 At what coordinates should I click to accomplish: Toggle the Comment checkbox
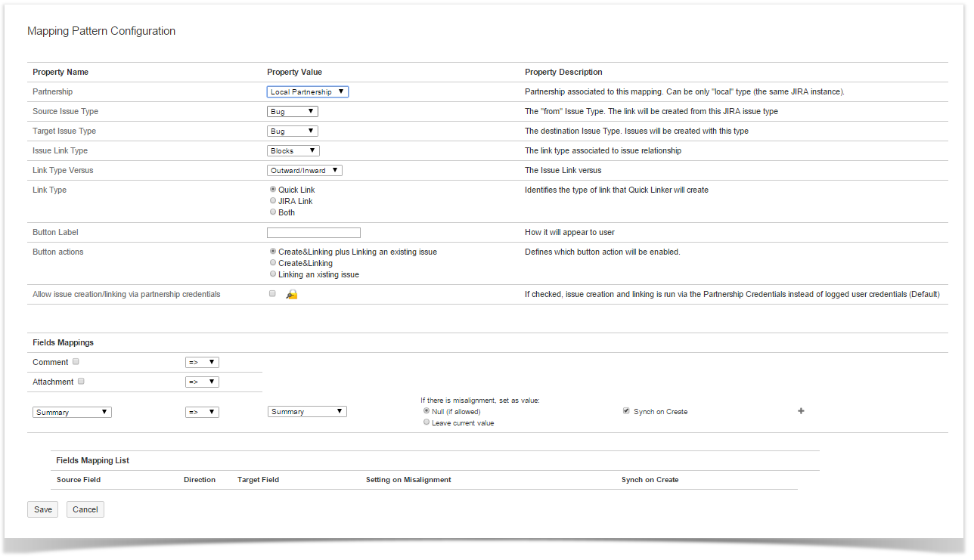[76, 362]
